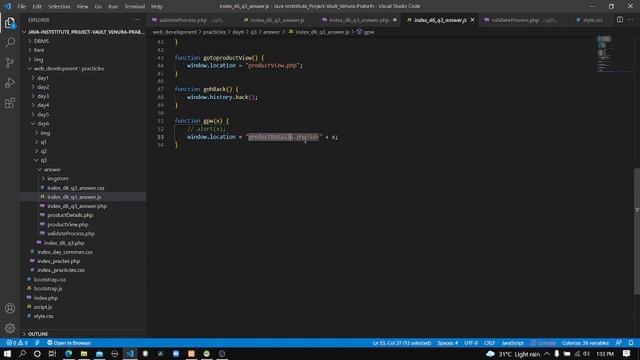
Task: Expand the DBMS folder
Action: coord(41,41)
